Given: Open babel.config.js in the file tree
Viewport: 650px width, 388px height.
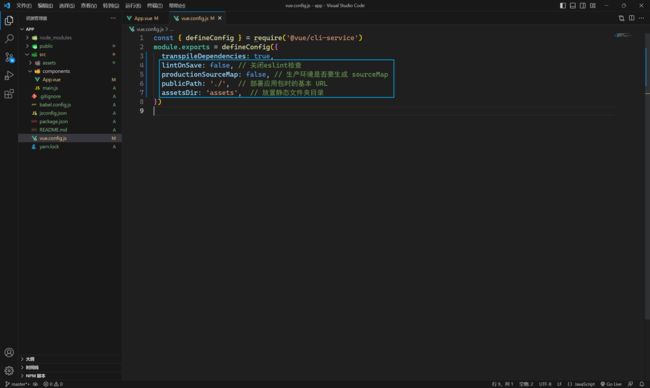Looking at the screenshot, I should 70,104.
